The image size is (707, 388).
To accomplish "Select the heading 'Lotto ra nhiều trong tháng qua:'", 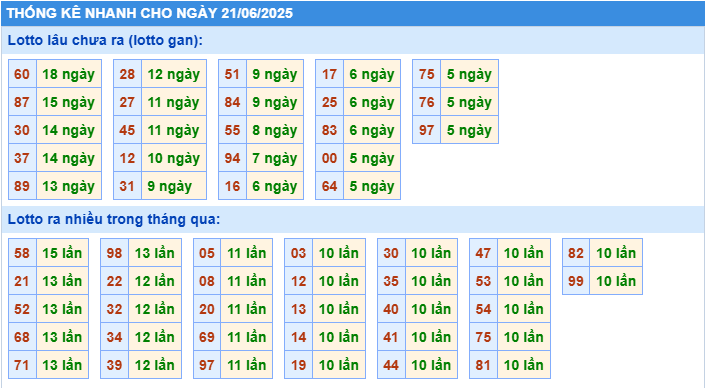I will [x=114, y=219].
